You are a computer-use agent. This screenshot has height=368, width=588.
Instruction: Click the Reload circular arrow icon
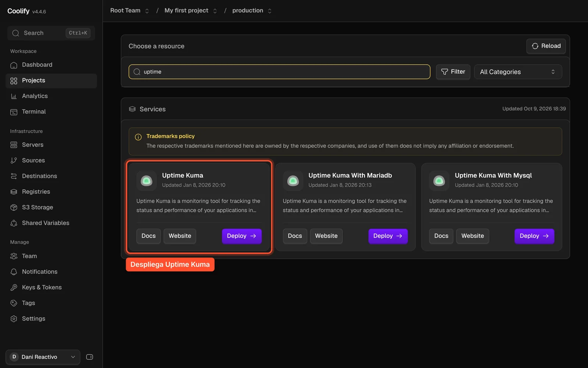click(x=535, y=46)
